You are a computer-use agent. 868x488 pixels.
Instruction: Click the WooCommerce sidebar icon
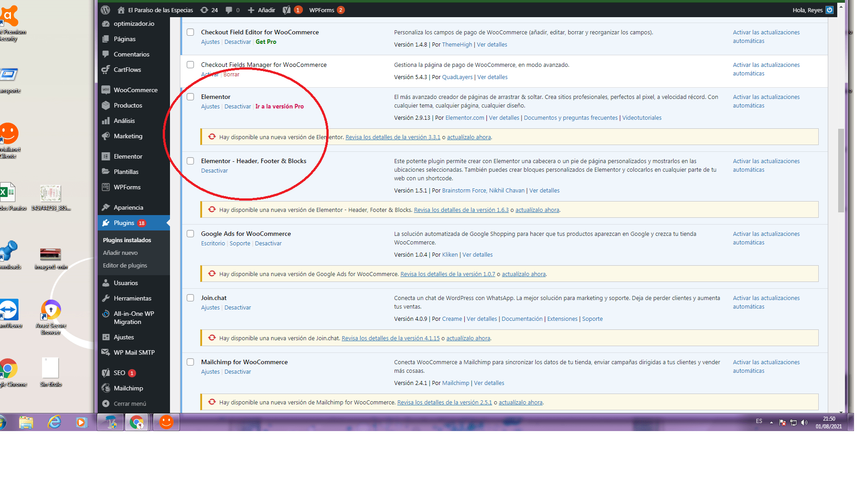tap(106, 90)
